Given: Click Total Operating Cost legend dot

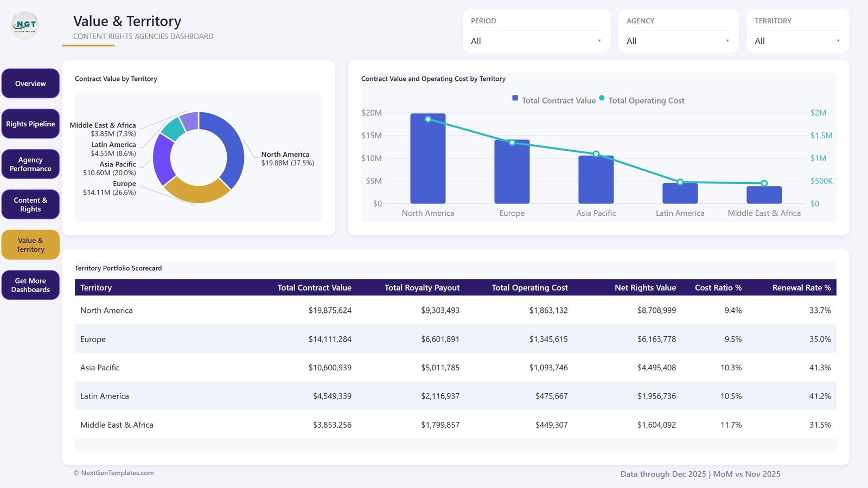Looking at the screenshot, I should tap(602, 98).
